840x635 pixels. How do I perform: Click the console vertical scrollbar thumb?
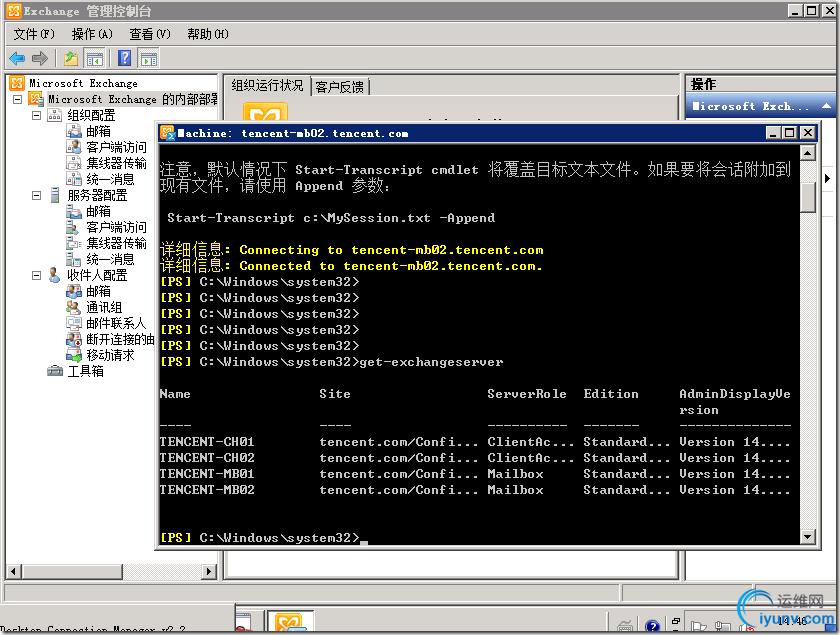(x=808, y=198)
